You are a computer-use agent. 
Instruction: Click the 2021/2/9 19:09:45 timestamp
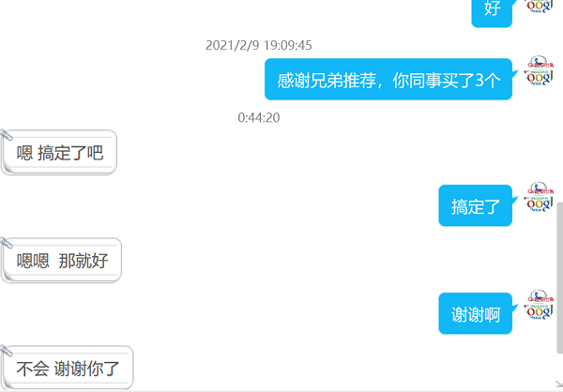pyautogui.click(x=259, y=45)
